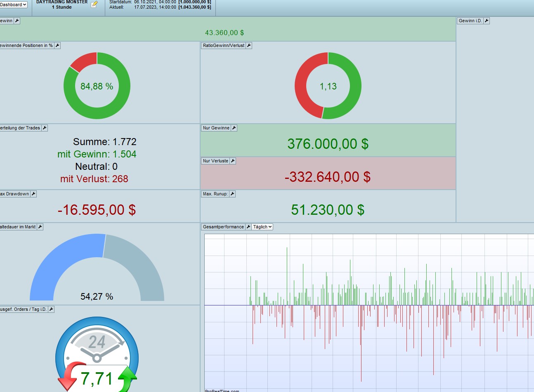This screenshot has width=534, height=392.
Task: Click the wrench icon next to Nur Verluste
Action: (233, 161)
